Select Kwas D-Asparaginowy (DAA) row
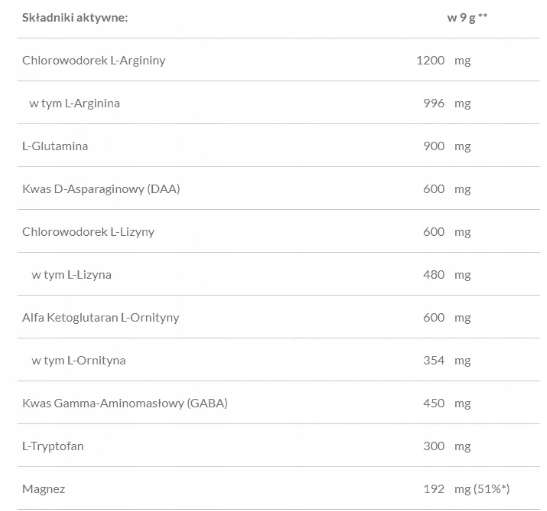 [x=279, y=188]
